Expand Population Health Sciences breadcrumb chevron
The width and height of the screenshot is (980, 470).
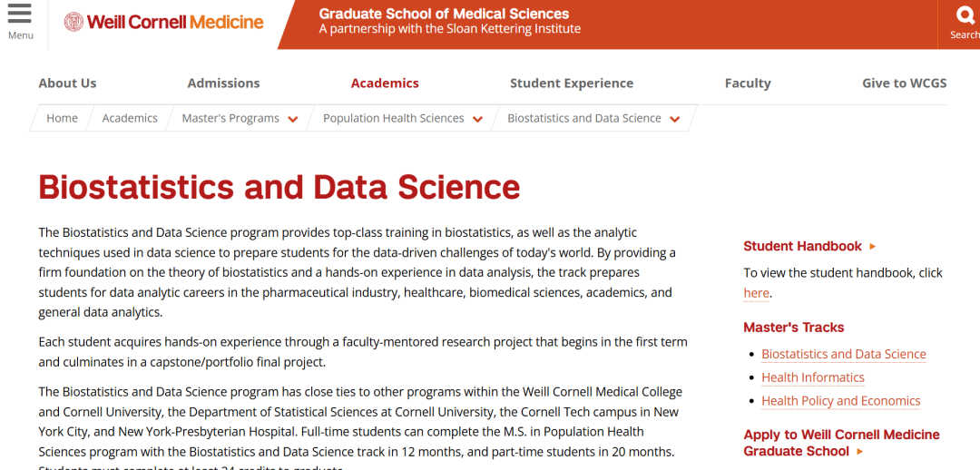click(x=477, y=119)
